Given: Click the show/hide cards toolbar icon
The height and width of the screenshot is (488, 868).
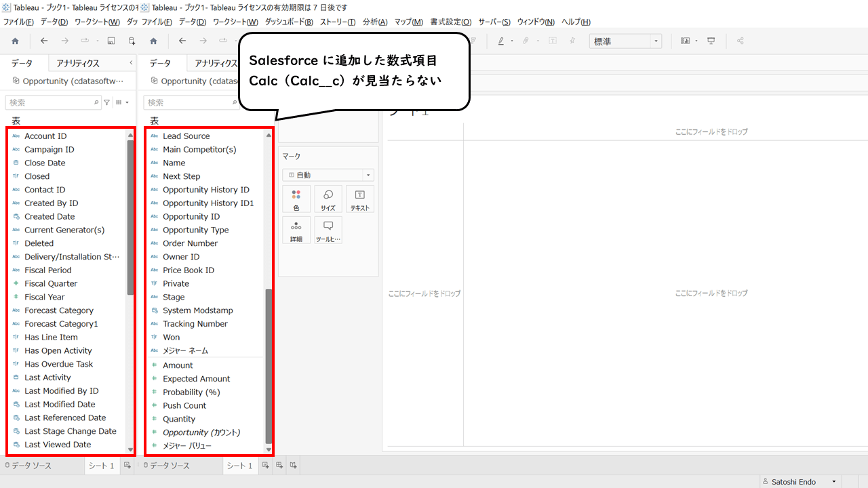Looking at the screenshot, I should click(x=686, y=41).
